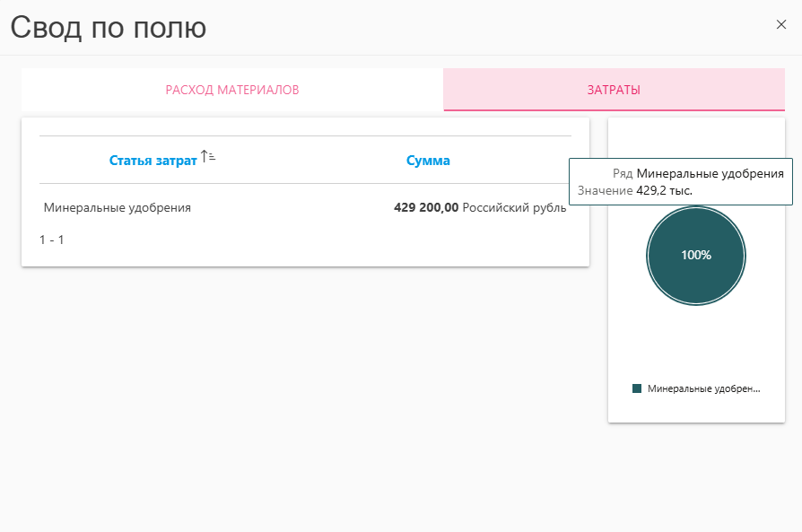Select the Затраты tab
This screenshot has height=532, width=802.
click(614, 90)
